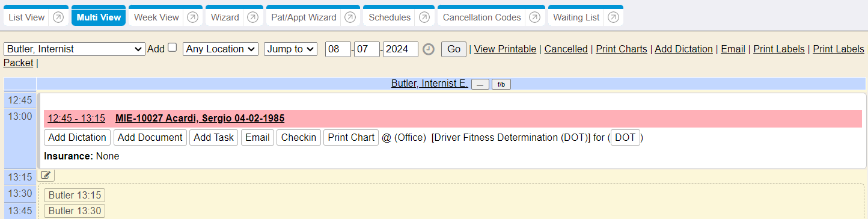Image resolution: width=868 pixels, height=219 pixels.
Task: Click the Checkin button for Acardi appointment
Action: click(299, 137)
